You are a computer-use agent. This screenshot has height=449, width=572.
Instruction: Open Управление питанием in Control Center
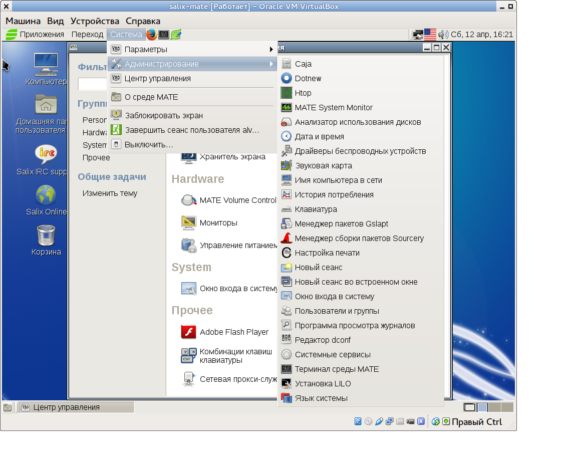(229, 245)
